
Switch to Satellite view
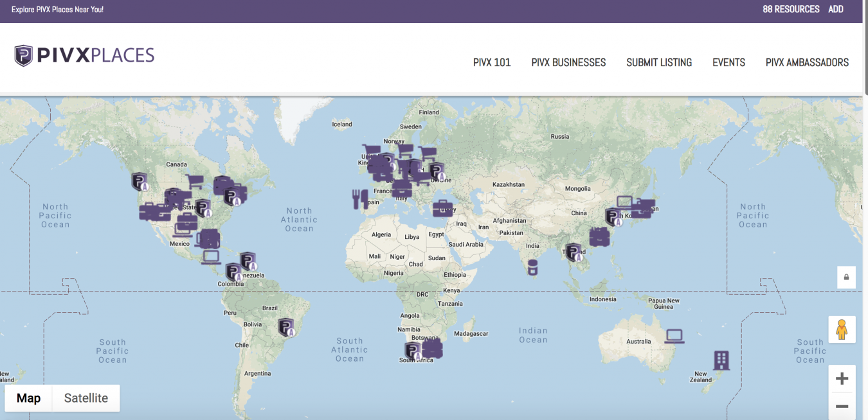tap(86, 398)
